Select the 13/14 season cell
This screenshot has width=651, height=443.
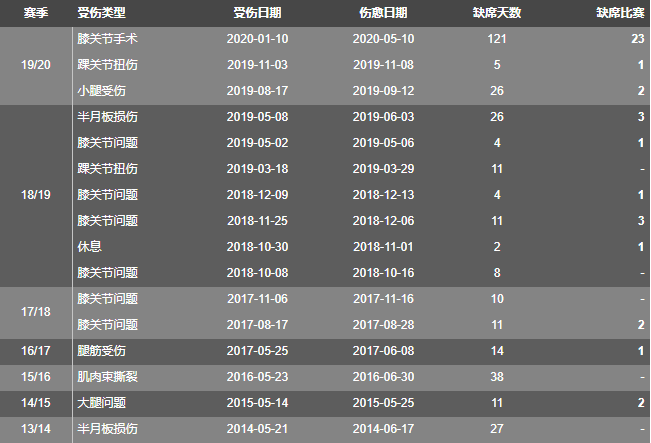36,429
